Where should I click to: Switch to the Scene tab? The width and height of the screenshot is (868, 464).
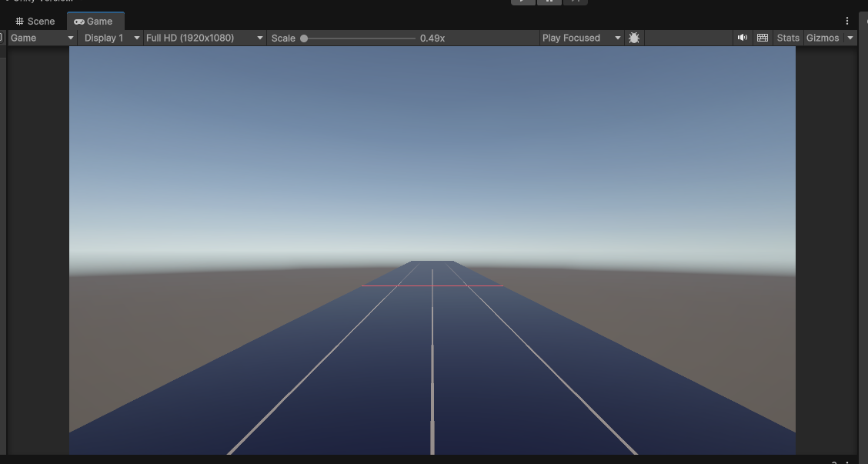[x=35, y=22]
